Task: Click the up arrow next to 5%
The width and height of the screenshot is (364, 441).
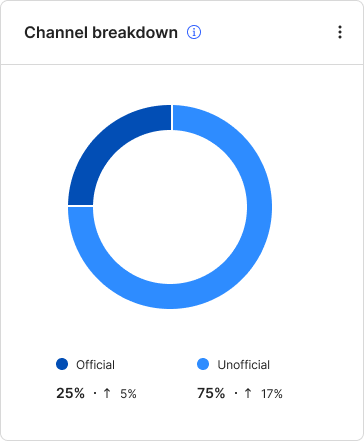Action: coord(107,393)
